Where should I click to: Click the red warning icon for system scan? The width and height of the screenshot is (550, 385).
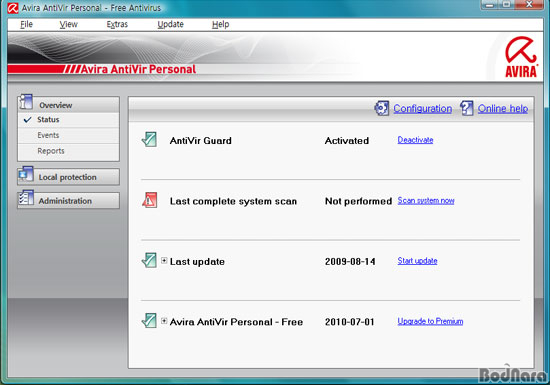point(149,200)
